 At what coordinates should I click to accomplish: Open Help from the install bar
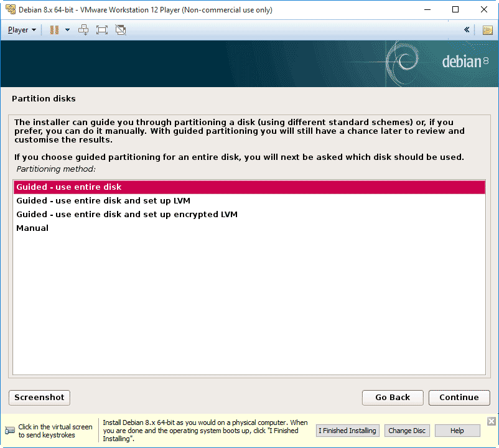[x=457, y=431]
